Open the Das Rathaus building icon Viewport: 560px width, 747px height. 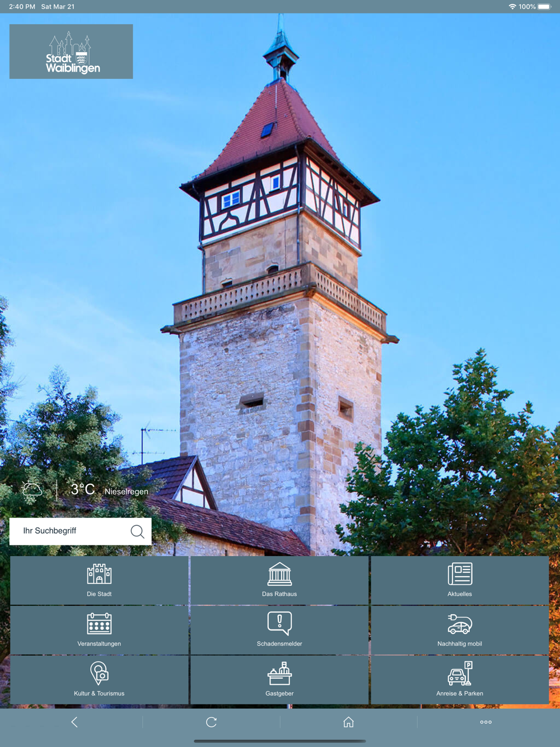tap(279, 574)
